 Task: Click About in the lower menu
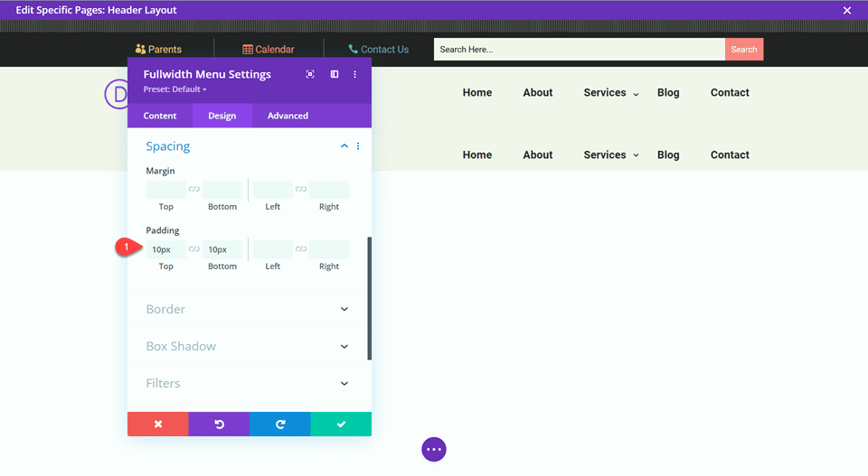click(x=537, y=155)
